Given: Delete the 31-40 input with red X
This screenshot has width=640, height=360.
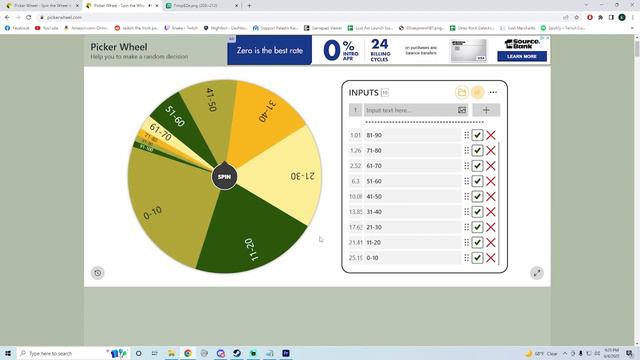Looking at the screenshot, I should 491,212.
